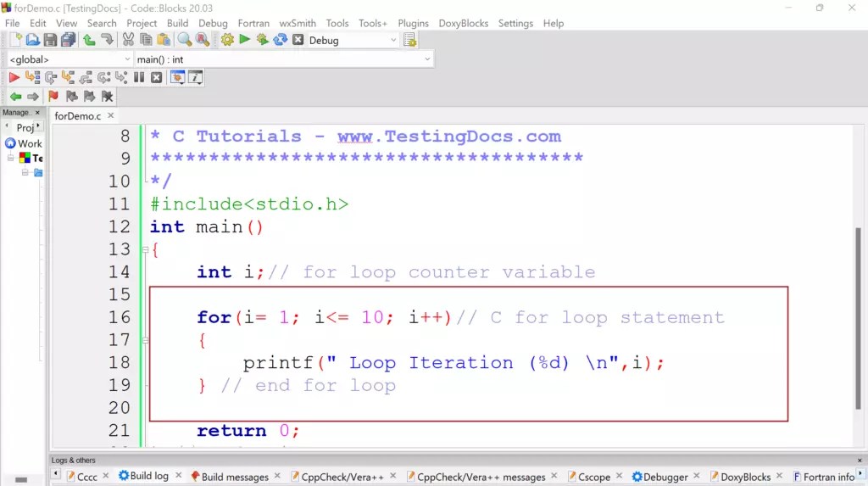Redo edit using toolbar arrow
This screenshot has width=868, height=486.
(107, 40)
